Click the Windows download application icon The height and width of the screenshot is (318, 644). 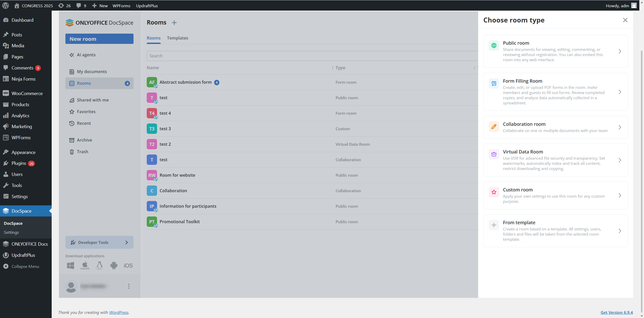71,265
